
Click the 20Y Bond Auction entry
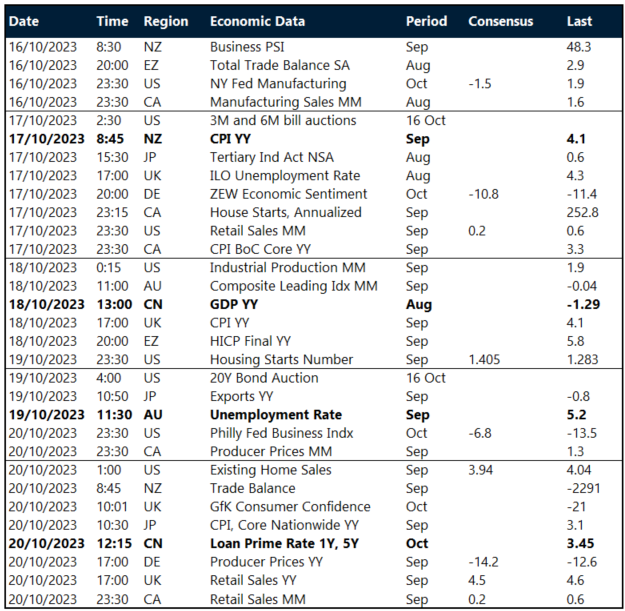[264, 378]
